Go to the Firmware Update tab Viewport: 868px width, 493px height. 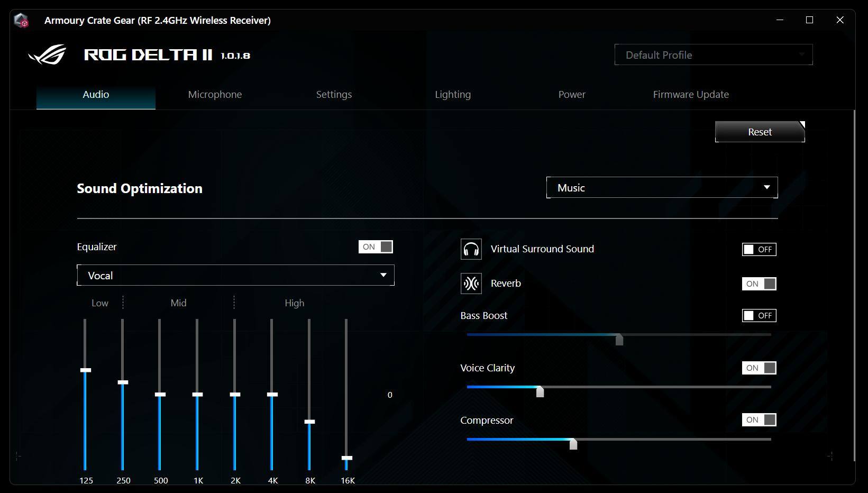pyautogui.click(x=691, y=95)
